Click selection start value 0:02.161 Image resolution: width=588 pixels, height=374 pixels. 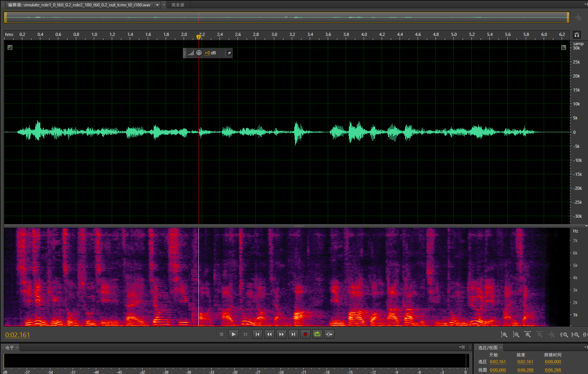click(498, 362)
